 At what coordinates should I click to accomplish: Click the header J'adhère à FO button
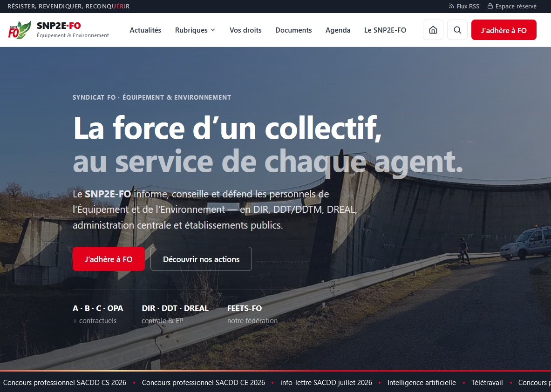[503, 30]
